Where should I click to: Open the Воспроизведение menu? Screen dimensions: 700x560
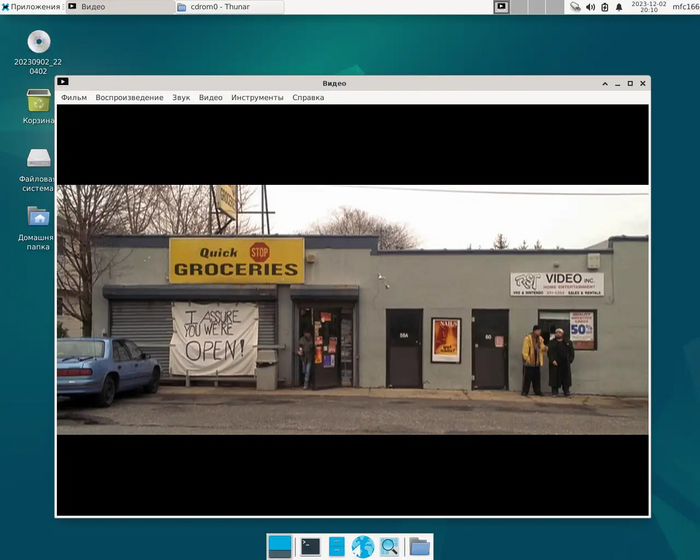(129, 97)
